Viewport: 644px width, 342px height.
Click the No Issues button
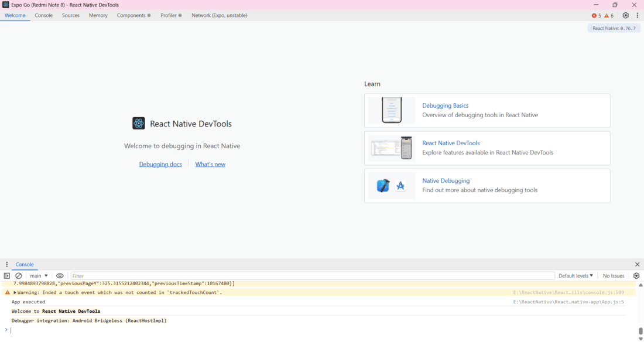click(613, 276)
